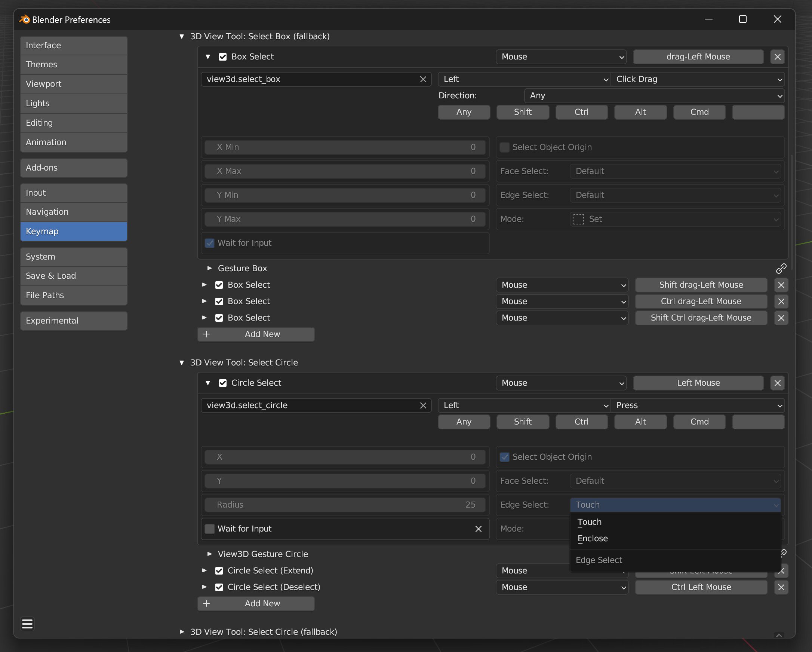Reset the Wait for Input property

click(x=478, y=529)
